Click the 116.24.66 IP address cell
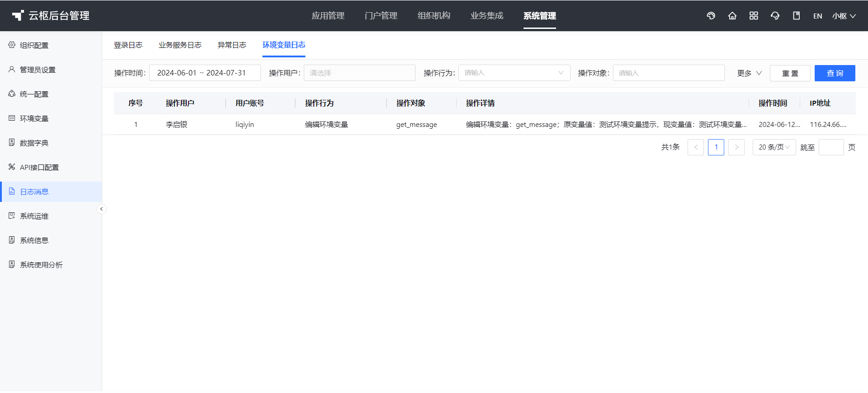Screen dimensions: 868x393 pyautogui.click(x=828, y=125)
